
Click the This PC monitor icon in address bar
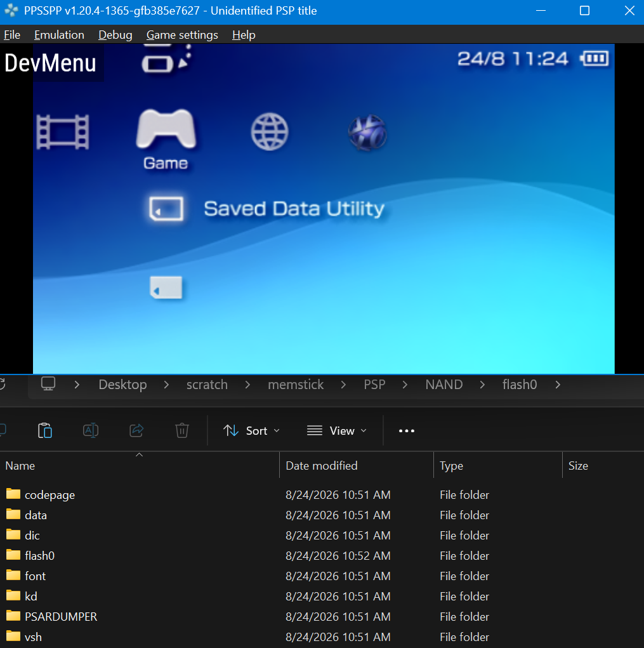(48, 384)
